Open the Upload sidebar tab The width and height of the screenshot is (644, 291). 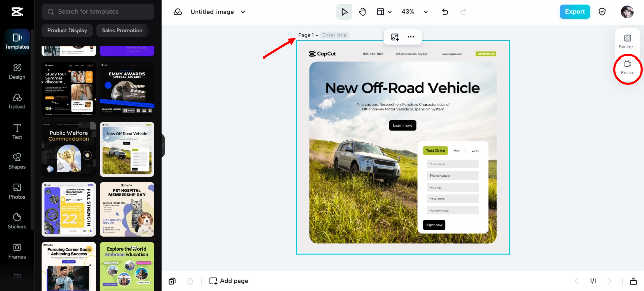point(17,101)
